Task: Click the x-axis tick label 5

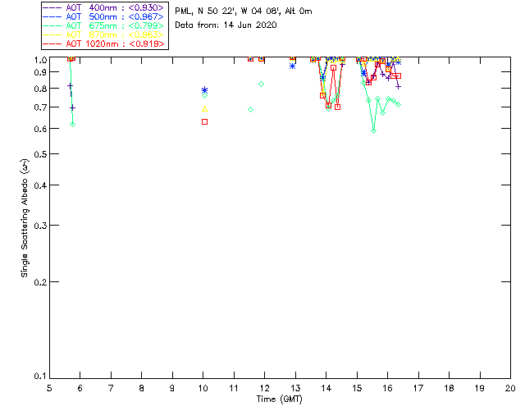Action: [x=49, y=388]
